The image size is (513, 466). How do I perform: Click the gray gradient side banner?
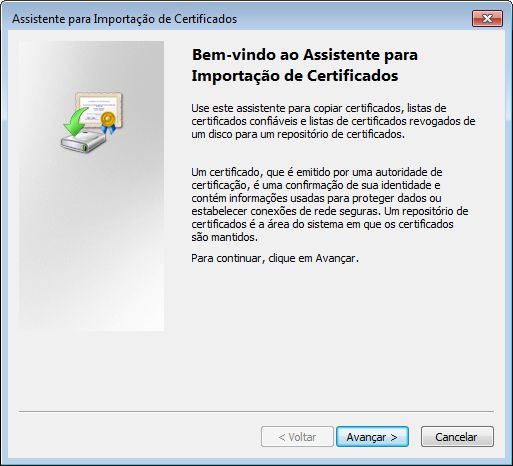tap(91, 186)
